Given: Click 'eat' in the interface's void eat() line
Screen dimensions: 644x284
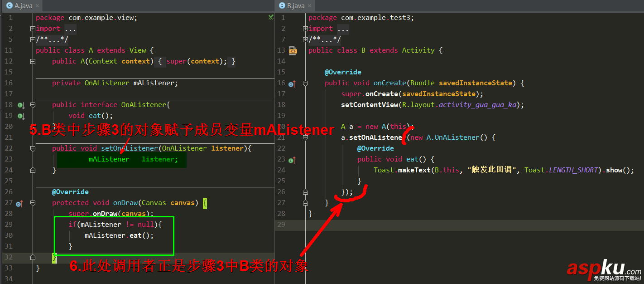Looking at the screenshot, I should (95, 116).
